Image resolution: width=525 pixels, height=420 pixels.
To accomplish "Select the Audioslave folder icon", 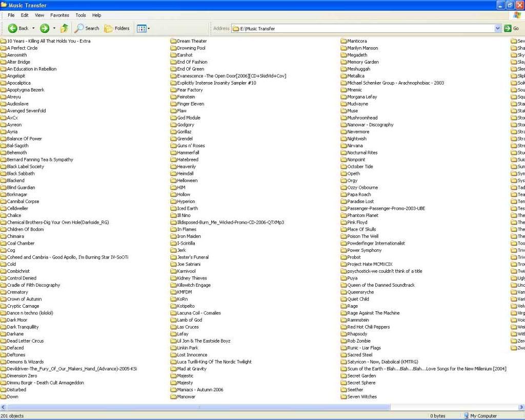I will tap(4, 104).
